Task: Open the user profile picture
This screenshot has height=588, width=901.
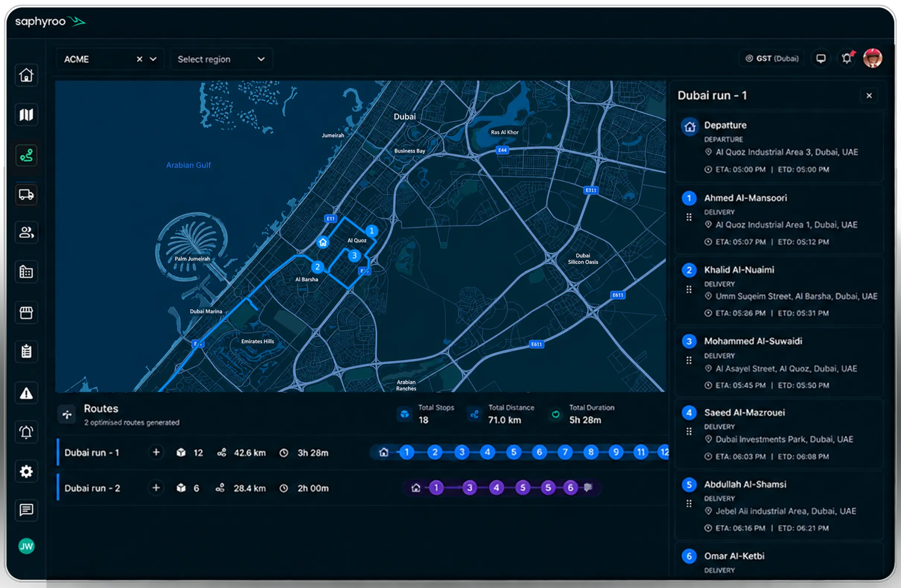Action: [x=873, y=58]
